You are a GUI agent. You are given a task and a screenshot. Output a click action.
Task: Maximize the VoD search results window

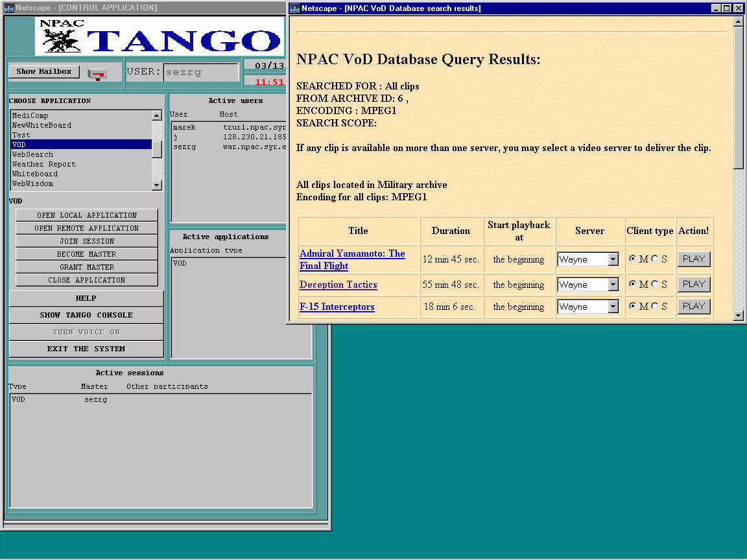pyautogui.click(x=726, y=8)
